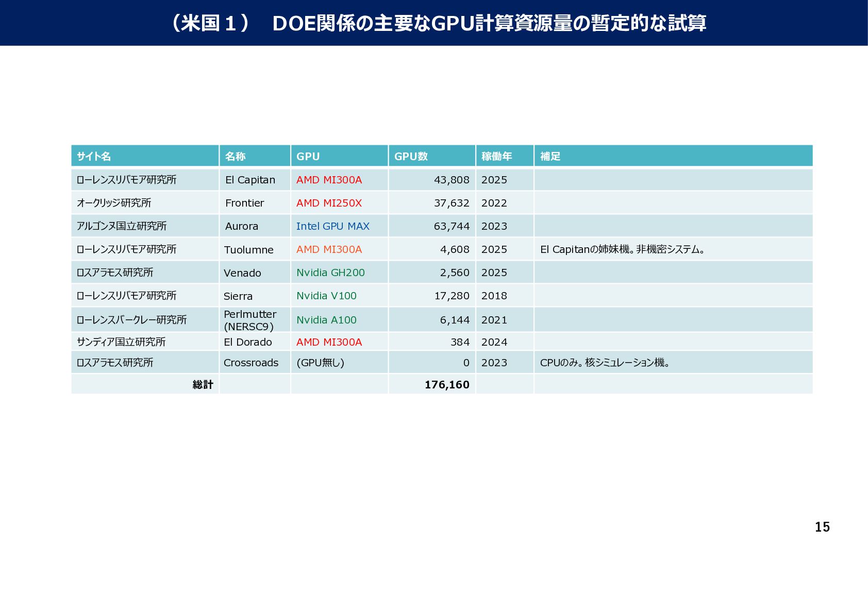This screenshot has height=613, width=868.
Task: Click the Frontier system name
Action: pyautogui.click(x=244, y=203)
